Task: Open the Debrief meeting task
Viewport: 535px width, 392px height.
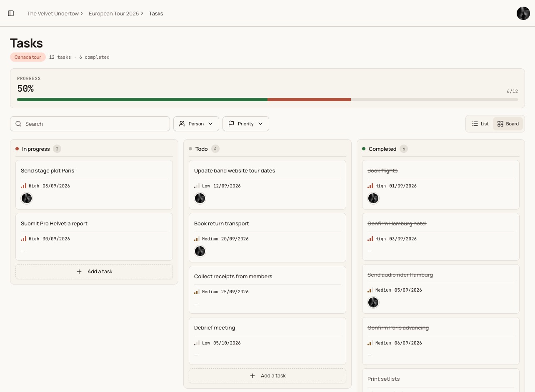Action: pos(267,341)
